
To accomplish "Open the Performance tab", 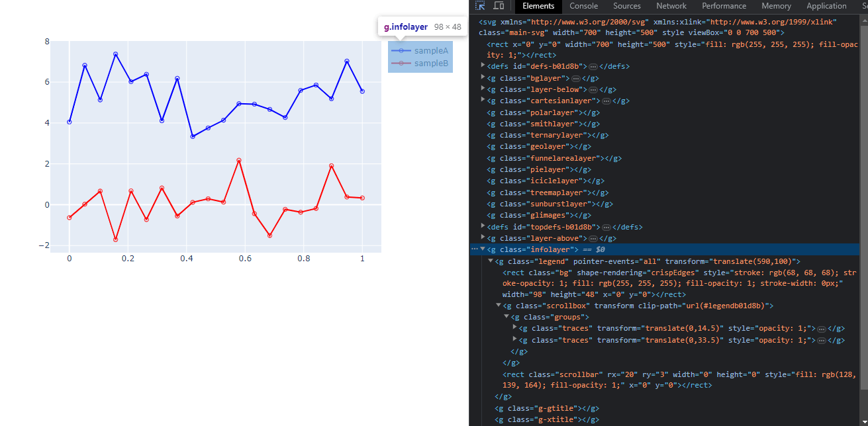I will coord(724,6).
